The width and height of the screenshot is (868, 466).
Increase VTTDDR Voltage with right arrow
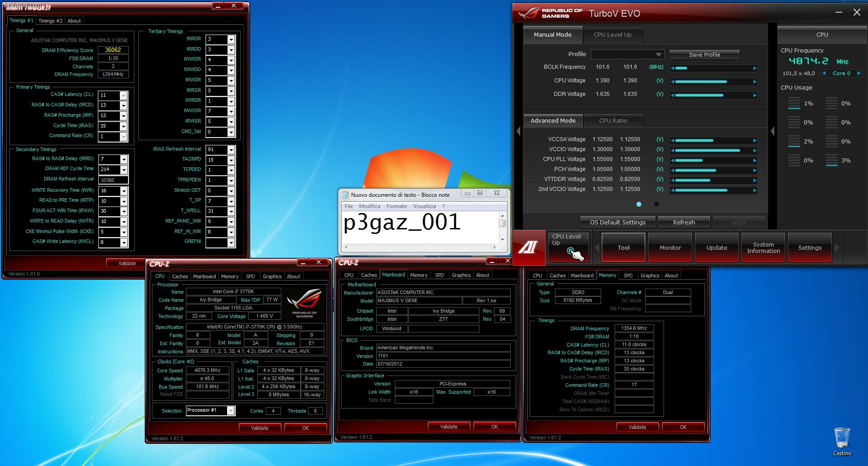754,181
